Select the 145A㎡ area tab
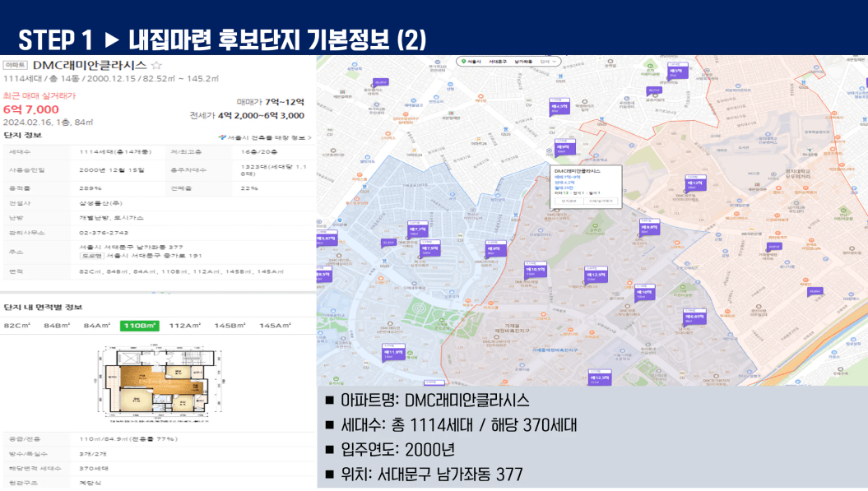This screenshot has width=868, height=491. [x=275, y=326]
